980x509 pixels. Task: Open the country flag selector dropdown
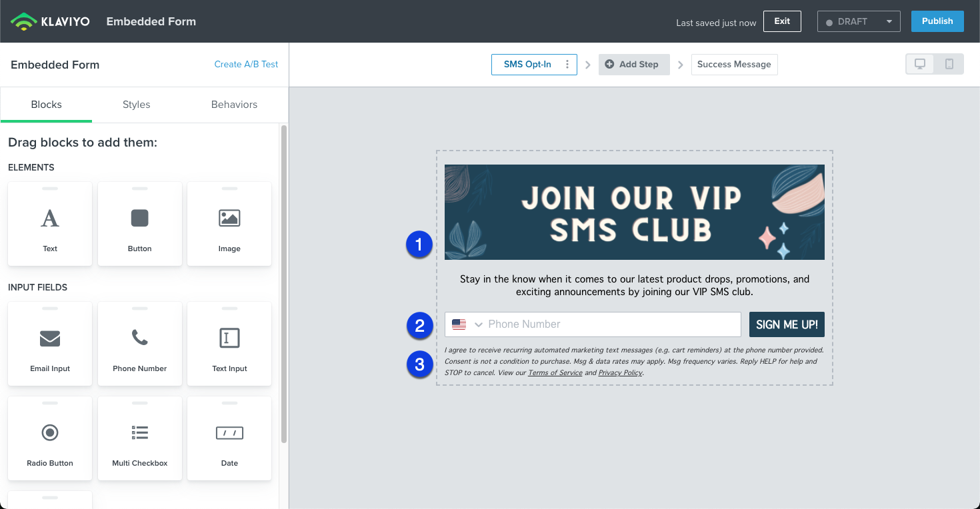pos(467,324)
